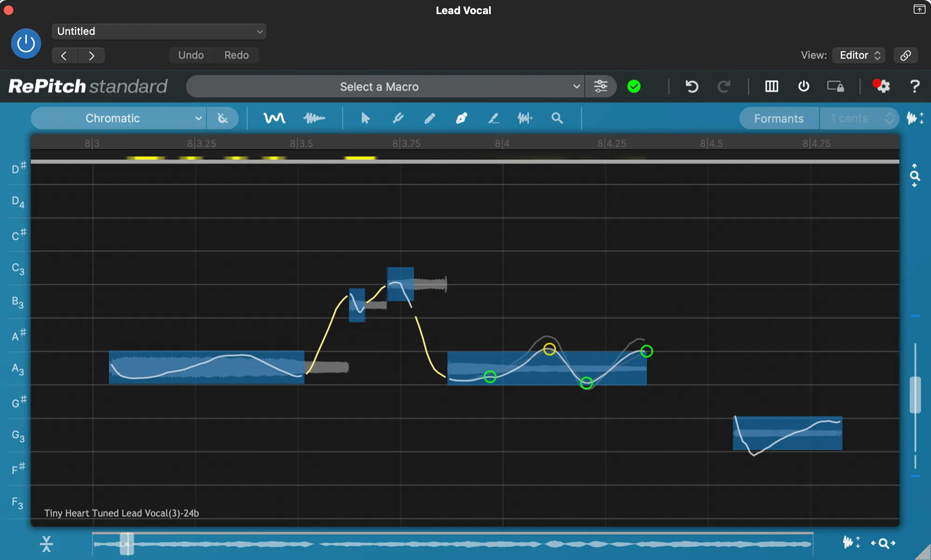
Task: Click the Undo arrow in the plugin toolbar
Action: [692, 87]
